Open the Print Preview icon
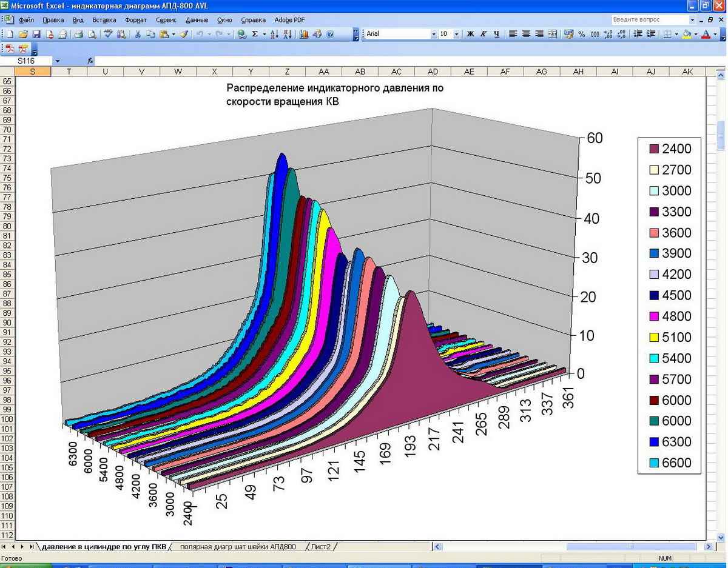728x568 pixels. click(92, 35)
